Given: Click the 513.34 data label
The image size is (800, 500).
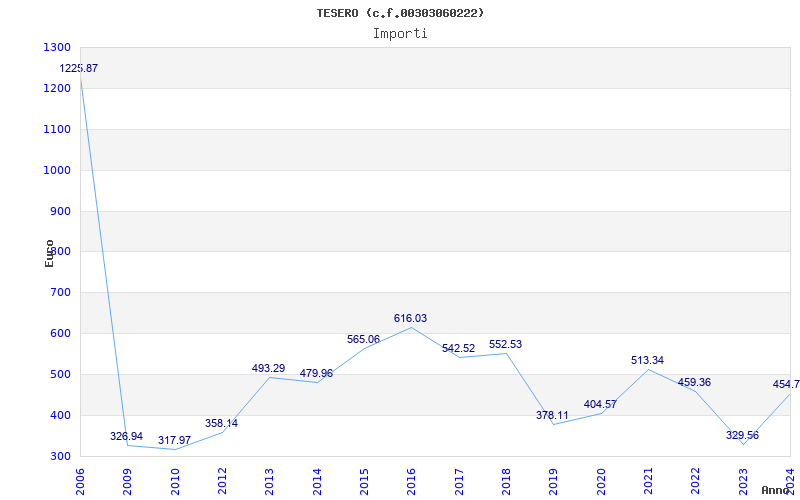Looking at the screenshot, I should tap(647, 361).
